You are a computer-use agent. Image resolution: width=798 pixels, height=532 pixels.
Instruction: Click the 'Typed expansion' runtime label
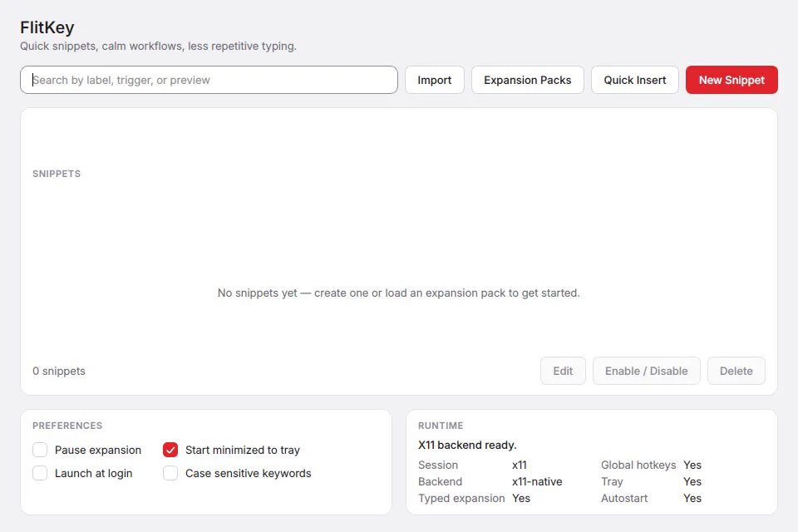click(x=461, y=499)
